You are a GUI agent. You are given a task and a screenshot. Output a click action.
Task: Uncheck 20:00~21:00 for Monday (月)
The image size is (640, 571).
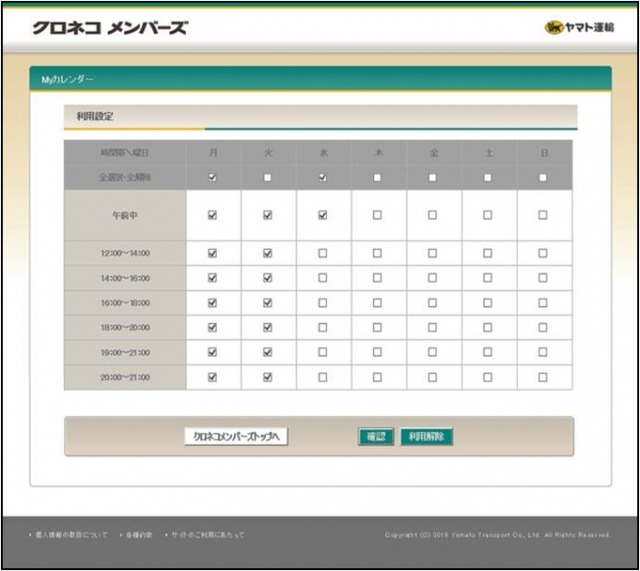pyautogui.click(x=212, y=377)
